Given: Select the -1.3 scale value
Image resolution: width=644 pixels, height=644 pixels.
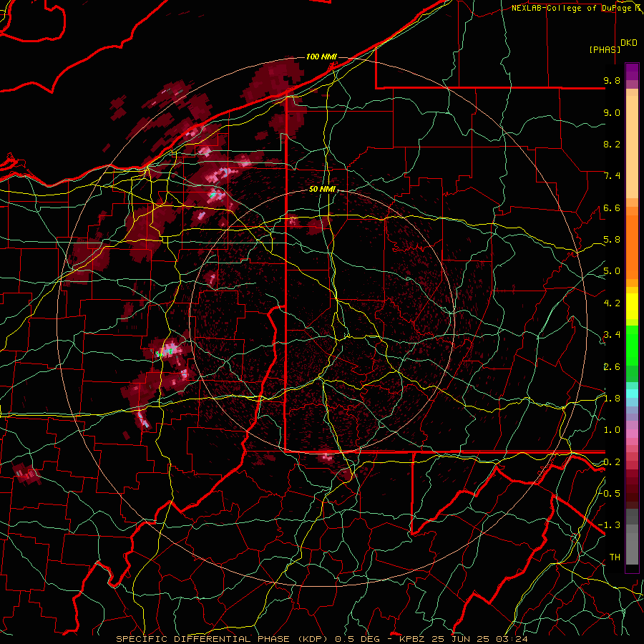Looking at the screenshot, I should point(610,525).
